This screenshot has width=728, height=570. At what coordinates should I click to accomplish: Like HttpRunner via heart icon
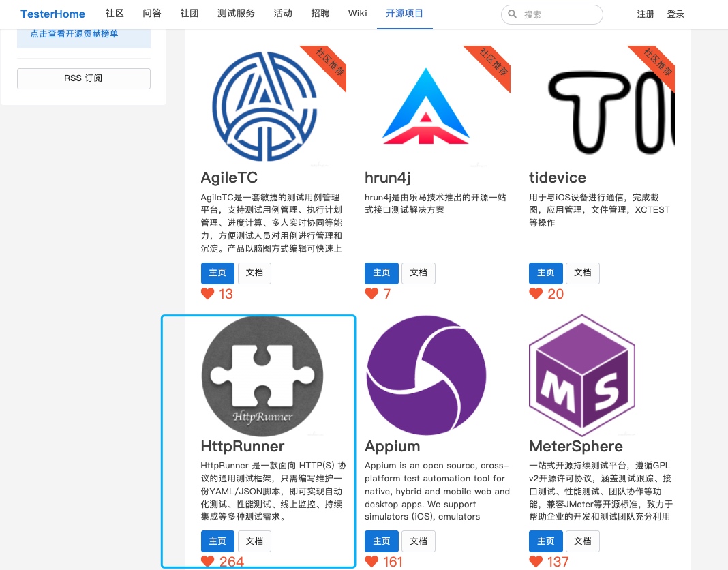(x=207, y=562)
